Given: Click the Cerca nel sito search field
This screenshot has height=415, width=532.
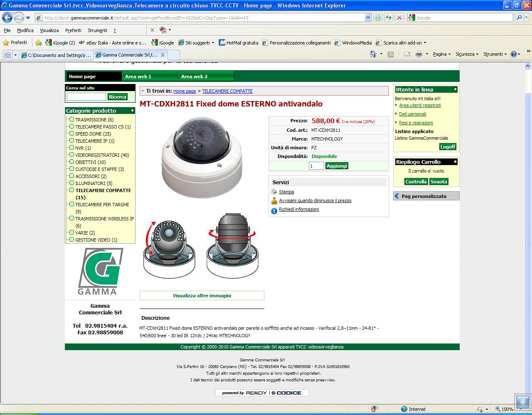Looking at the screenshot, I should (86, 96).
